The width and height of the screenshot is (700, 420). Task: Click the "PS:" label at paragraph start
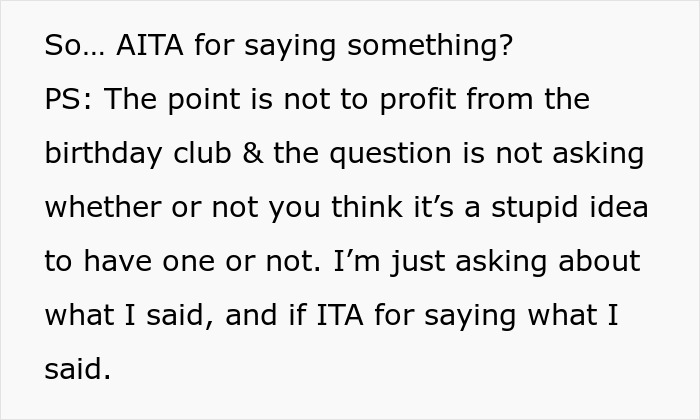[x=69, y=100]
